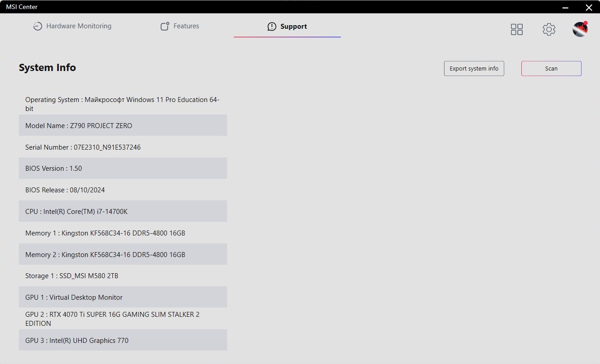Click the Support chat bubble icon

[271, 27]
